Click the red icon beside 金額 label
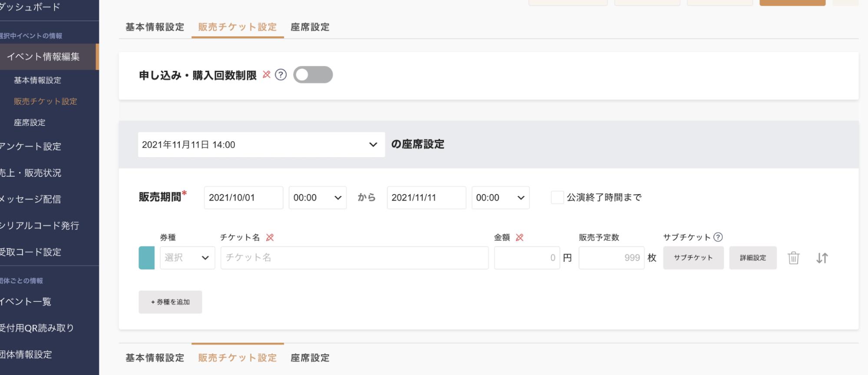The height and width of the screenshot is (375, 868). coord(520,237)
